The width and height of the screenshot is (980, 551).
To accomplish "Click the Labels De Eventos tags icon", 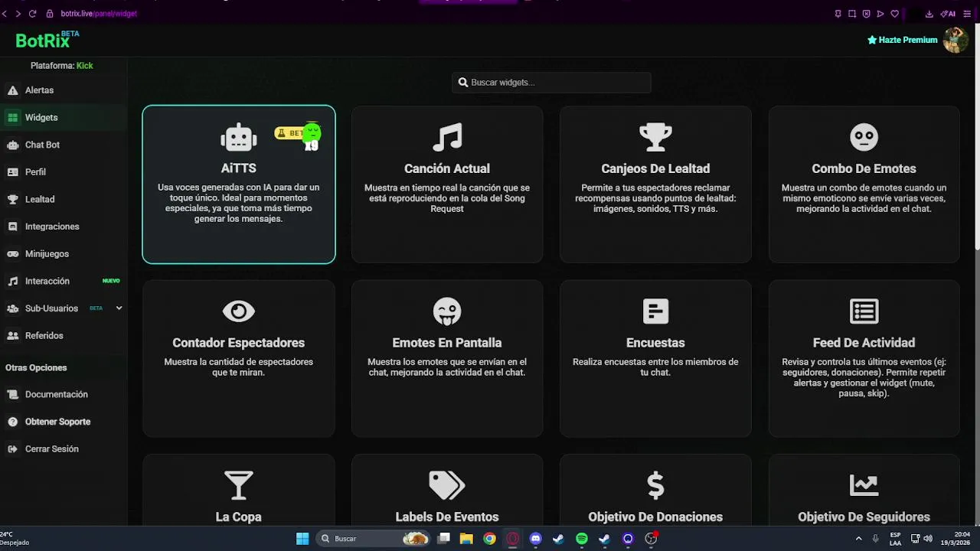I will (447, 485).
